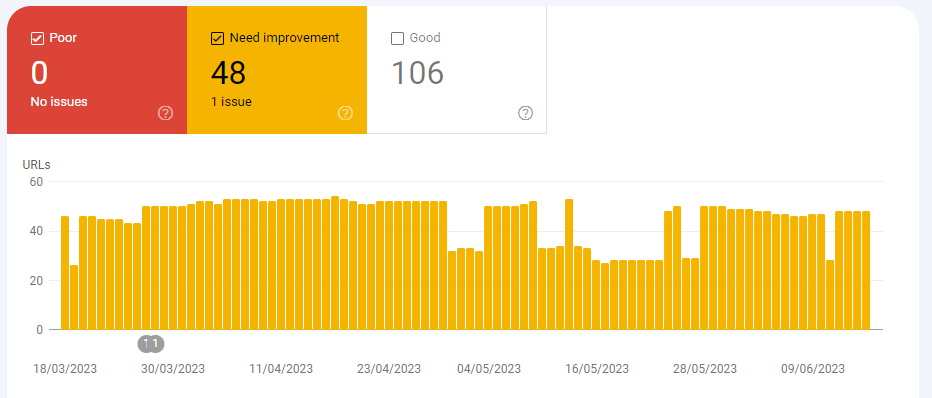
Task: Open help icon on Poor card
Action: point(165,113)
